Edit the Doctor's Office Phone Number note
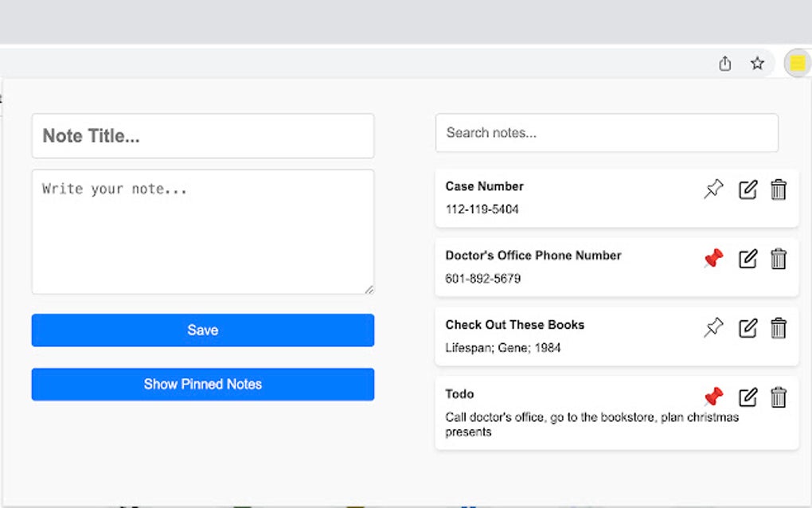Image resolution: width=812 pixels, height=508 pixels. (x=747, y=259)
